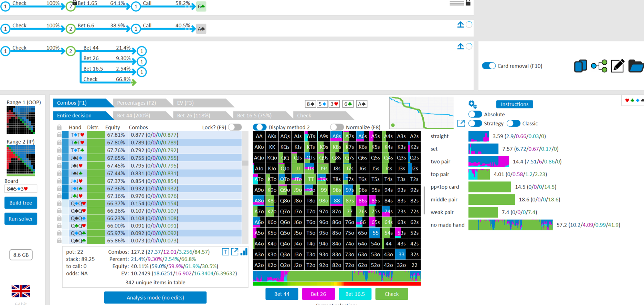This screenshot has height=305, width=644.
Task: Click the Board input field
Action: coord(21,189)
